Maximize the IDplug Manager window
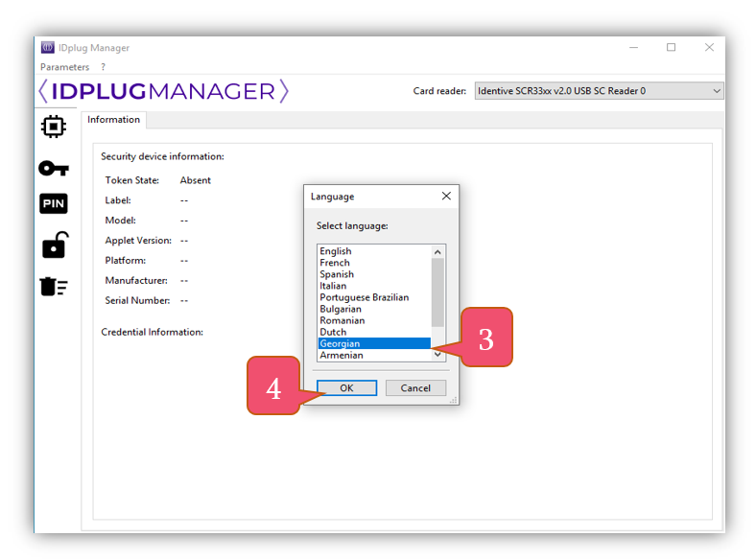Image resolution: width=756 pixels, height=560 pixels. pos(671,48)
